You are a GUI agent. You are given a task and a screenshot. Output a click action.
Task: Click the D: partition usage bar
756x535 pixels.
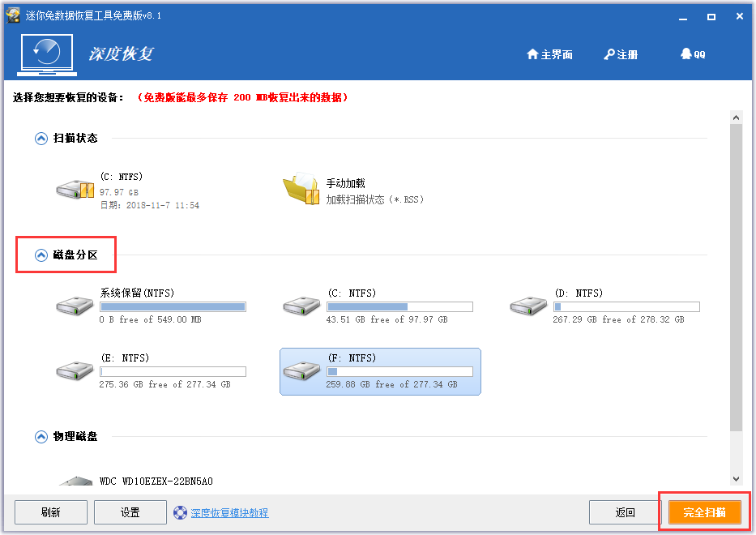[x=627, y=307]
